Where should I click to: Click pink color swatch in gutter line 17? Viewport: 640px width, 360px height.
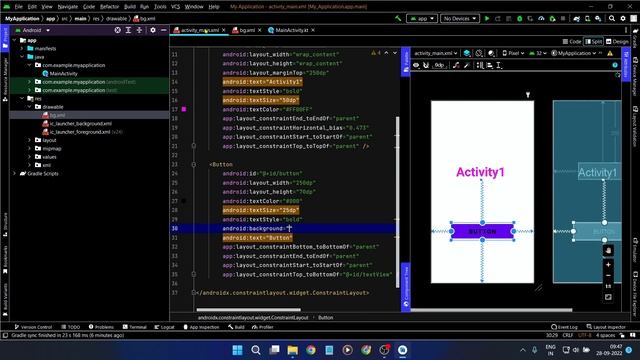click(184, 109)
